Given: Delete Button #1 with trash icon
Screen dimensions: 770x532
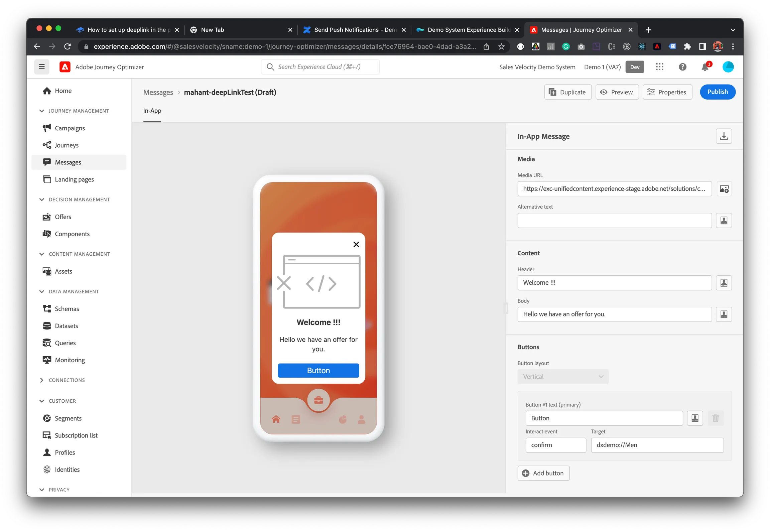Looking at the screenshot, I should [715, 418].
